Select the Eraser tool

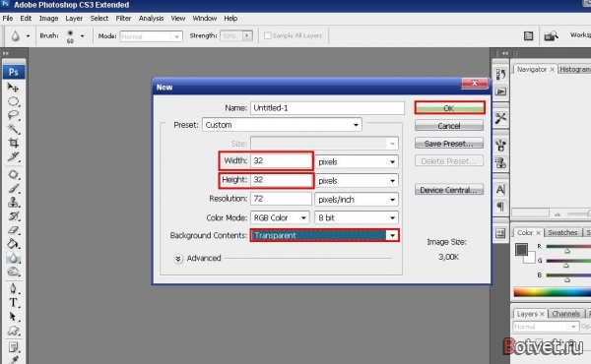(x=13, y=230)
